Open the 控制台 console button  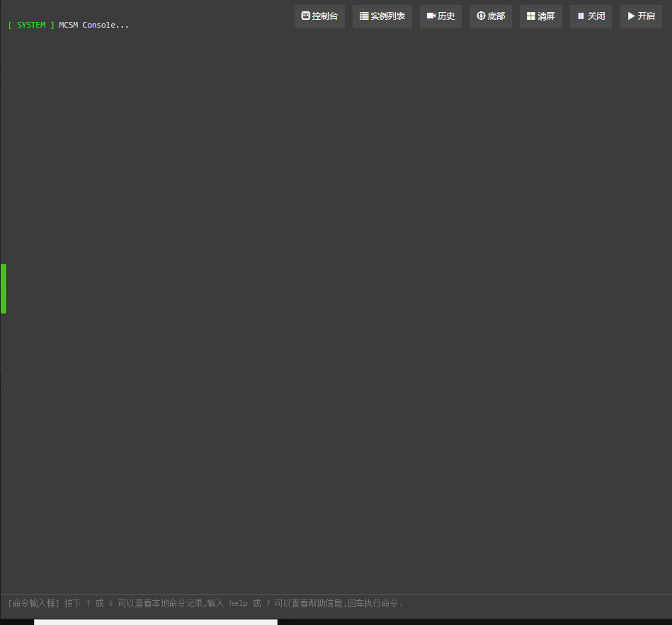(319, 16)
